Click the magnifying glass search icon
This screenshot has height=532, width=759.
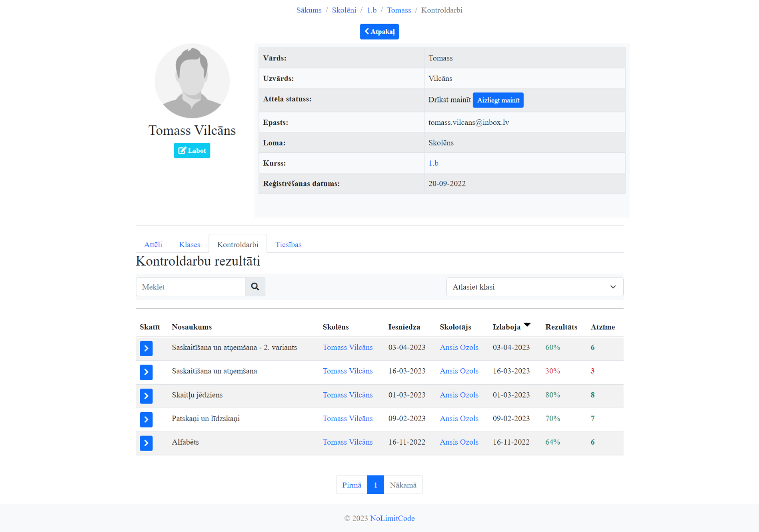[255, 287]
